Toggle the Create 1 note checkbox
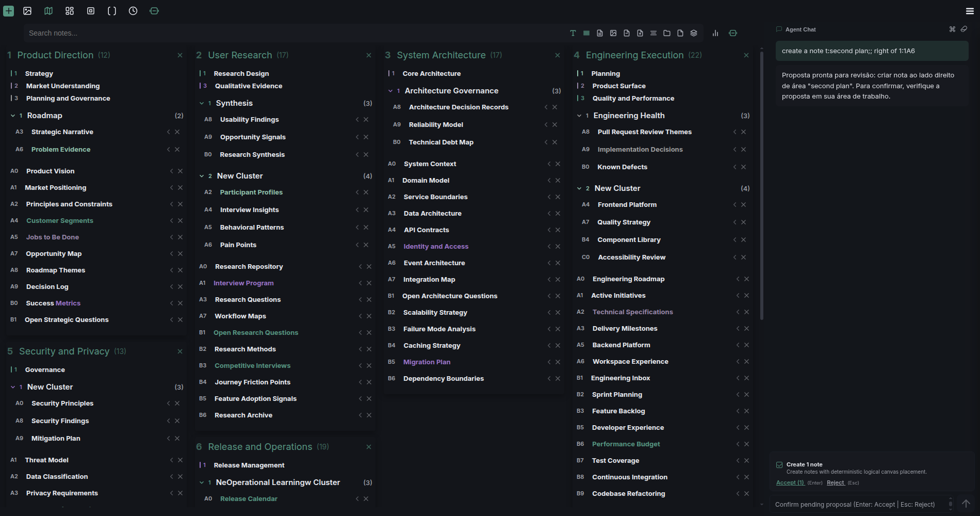 pyautogui.click(x=779, y=465)
